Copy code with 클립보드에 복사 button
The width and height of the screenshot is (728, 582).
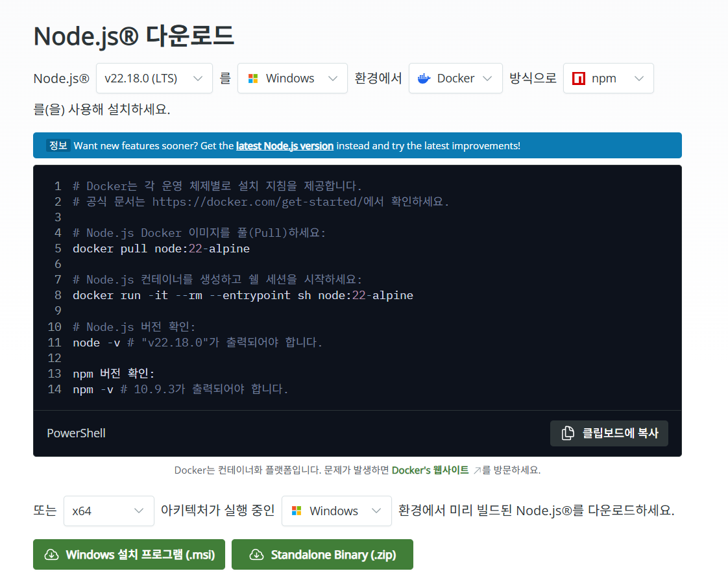(609, 433)
